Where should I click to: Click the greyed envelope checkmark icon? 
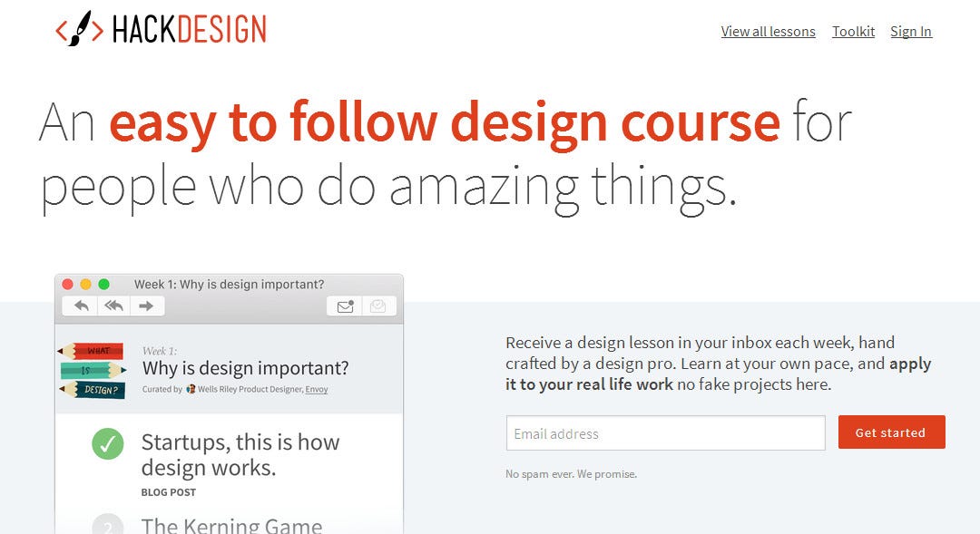(x=377, y=306)
